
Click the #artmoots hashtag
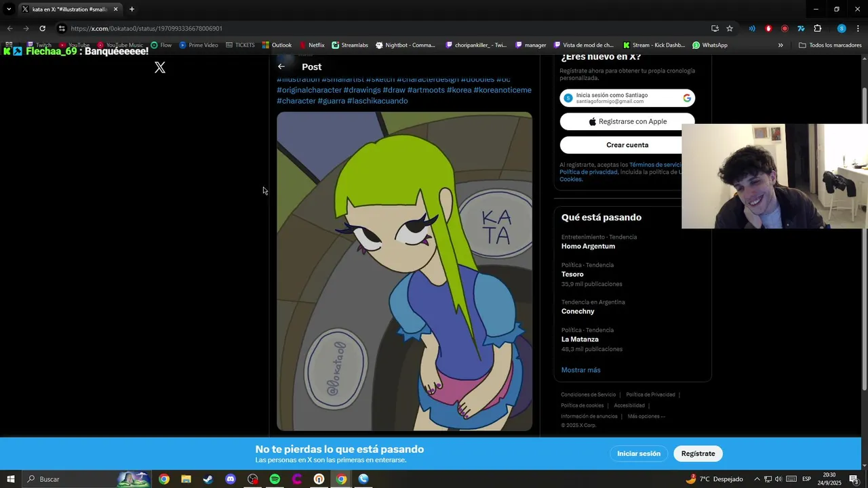click(426, 90)
